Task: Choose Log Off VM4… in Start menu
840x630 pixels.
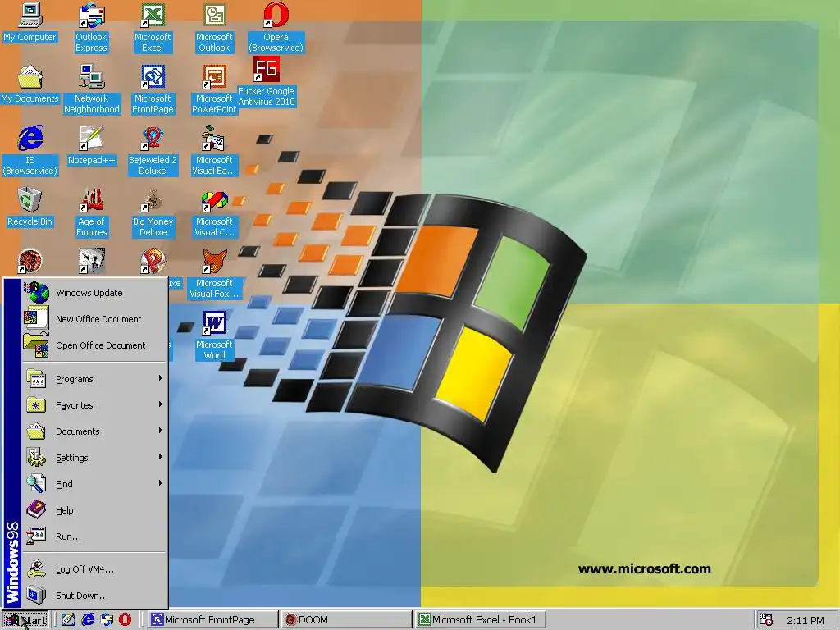Action: pos(95,569)
